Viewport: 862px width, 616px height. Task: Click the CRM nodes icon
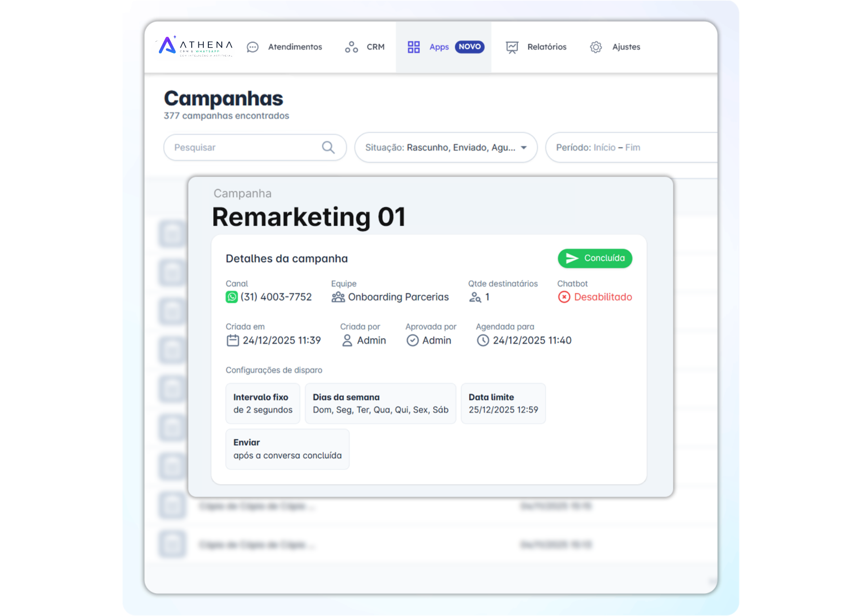[351, 47]
